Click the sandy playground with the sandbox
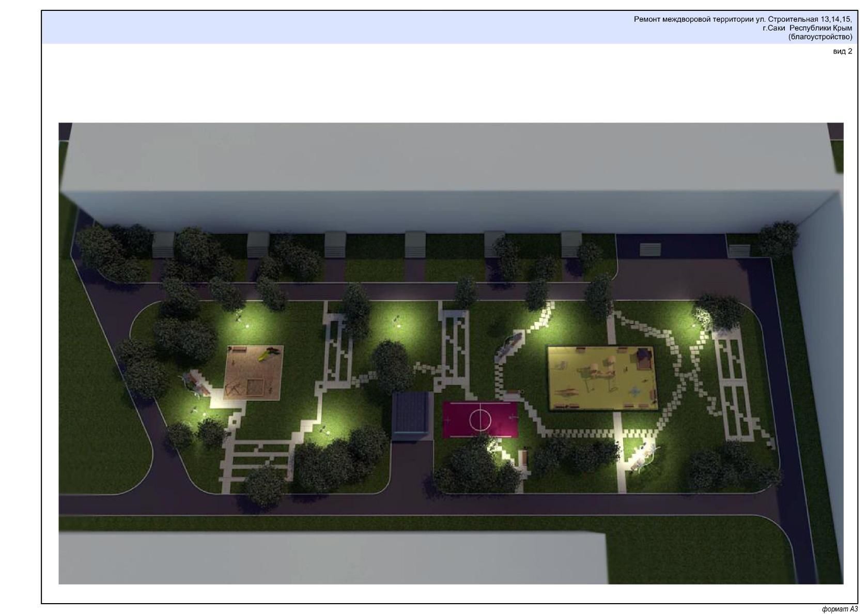 click(254, 373)
